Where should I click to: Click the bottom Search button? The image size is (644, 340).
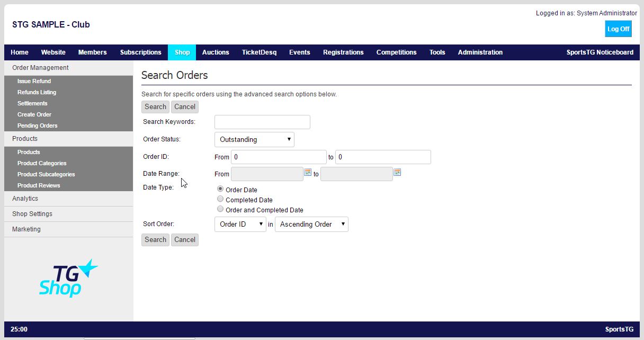(156, 239)
